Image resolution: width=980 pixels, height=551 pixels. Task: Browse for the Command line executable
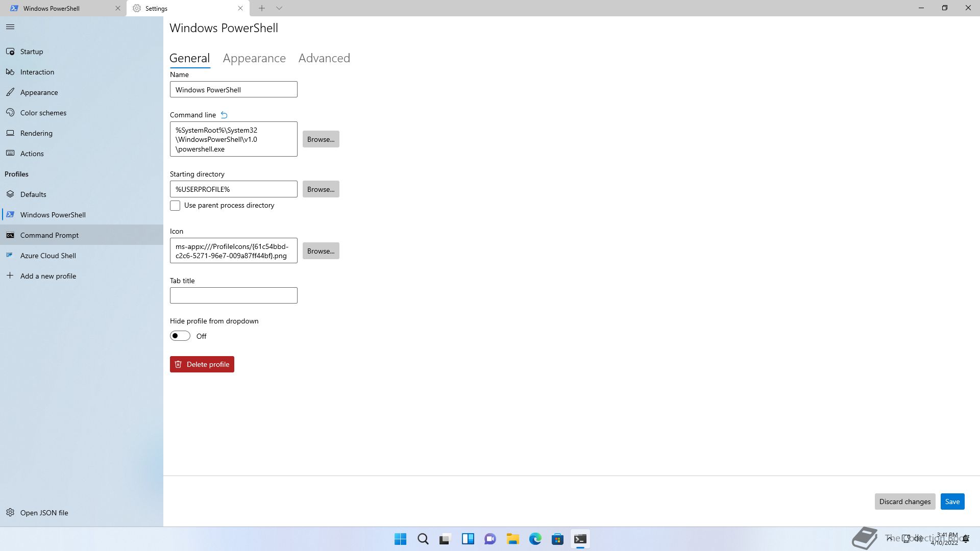[321, 139]
